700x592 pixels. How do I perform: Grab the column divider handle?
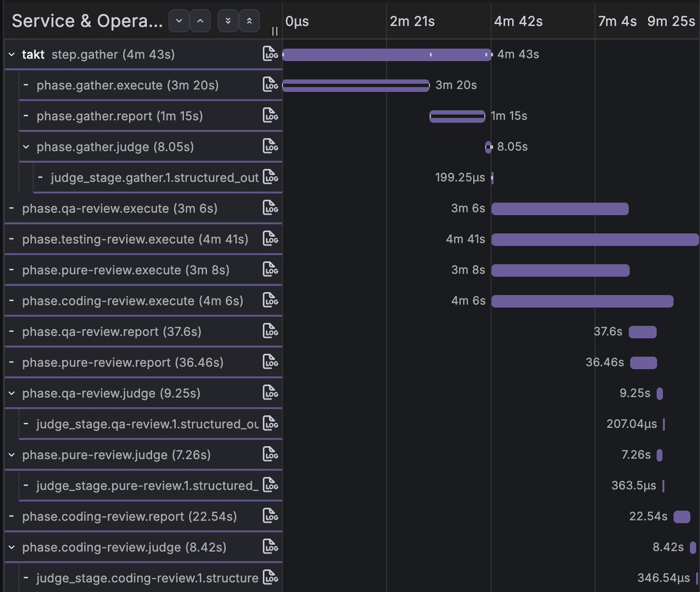click(275, 31)
